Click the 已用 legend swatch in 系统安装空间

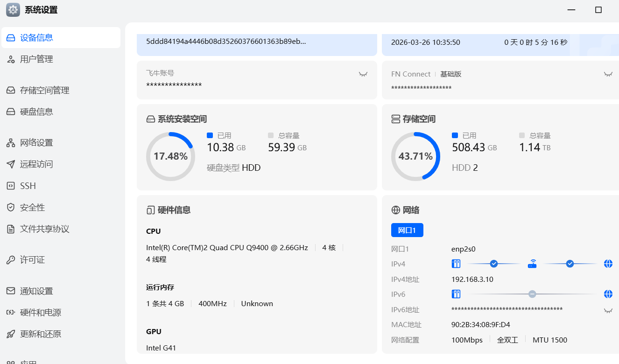coord(210,135)
